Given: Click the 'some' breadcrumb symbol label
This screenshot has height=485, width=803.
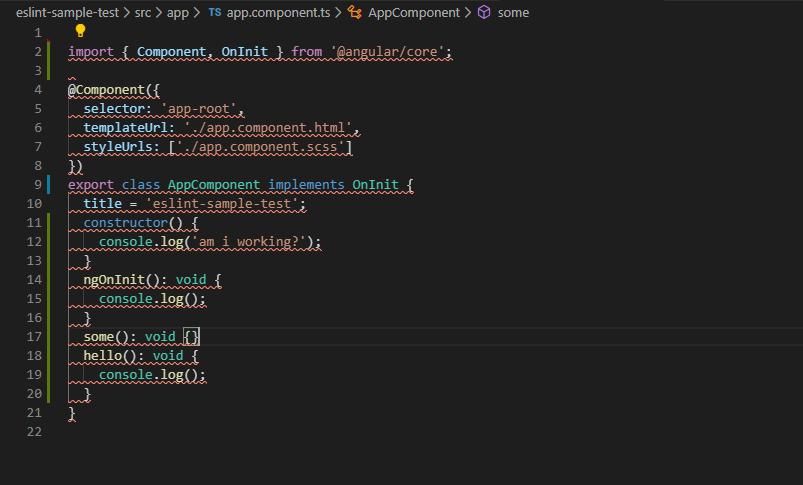Looking at the screenshot, I should 514,13.
